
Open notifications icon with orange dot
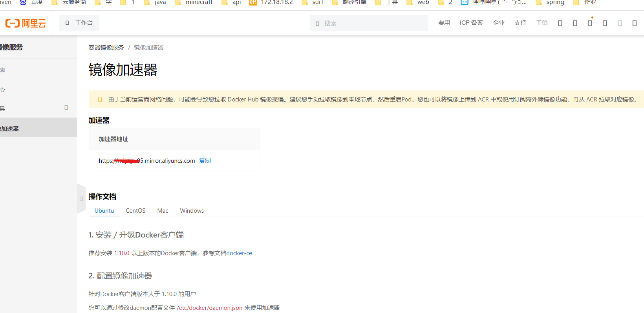pyautogui.click(x=590, y=23)
